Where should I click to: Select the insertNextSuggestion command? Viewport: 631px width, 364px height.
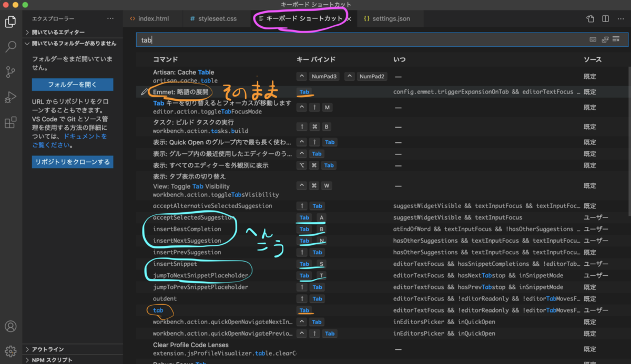[x=187, y=241]
